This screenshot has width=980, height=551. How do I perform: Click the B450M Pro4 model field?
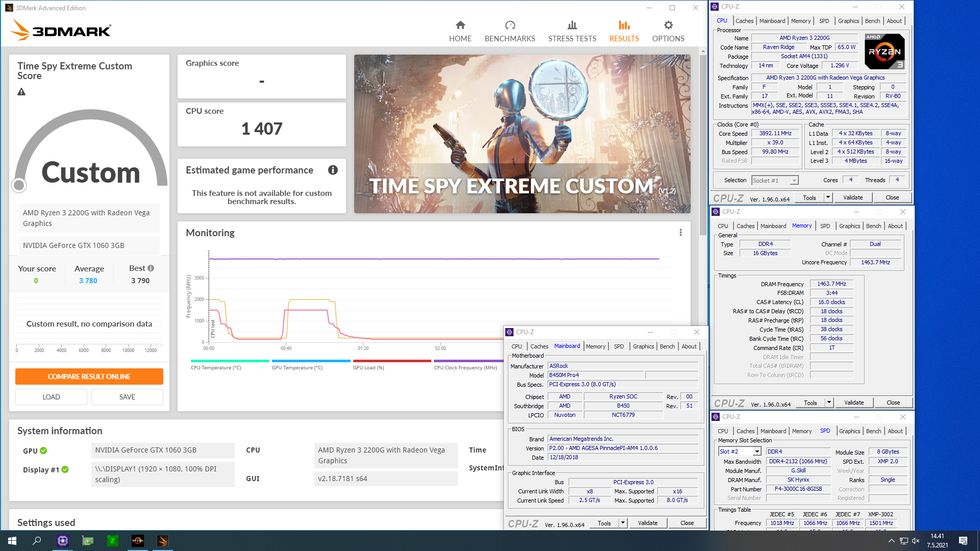(595, 375)
